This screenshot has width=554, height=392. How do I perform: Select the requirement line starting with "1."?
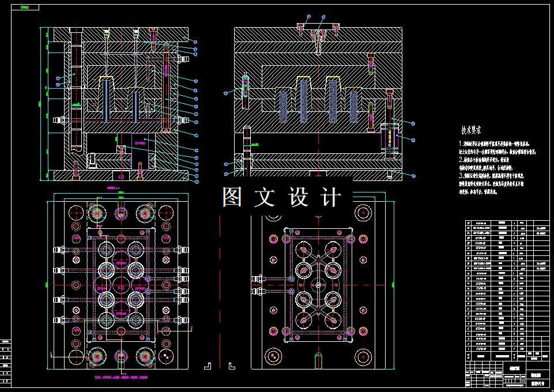(493, 144)
